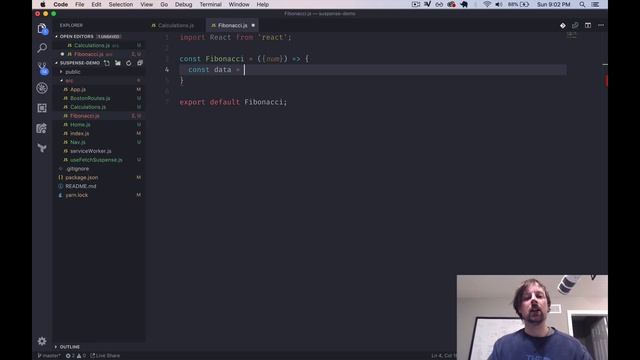Screen dimensions: 640x360
Task: Open the Extensions view in activity bar
Action: [x=42, y=108]
